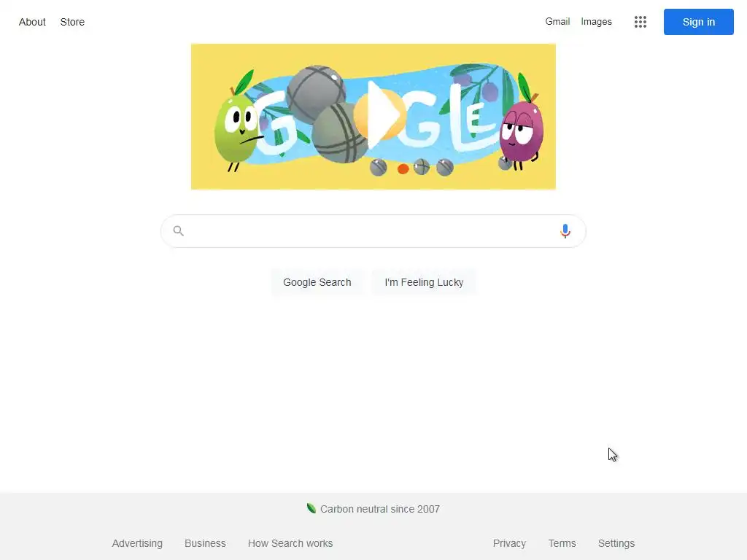The width and height of the screenshot is (747, 560).
Task: Open the Store link
Action: tap(72, 22)
